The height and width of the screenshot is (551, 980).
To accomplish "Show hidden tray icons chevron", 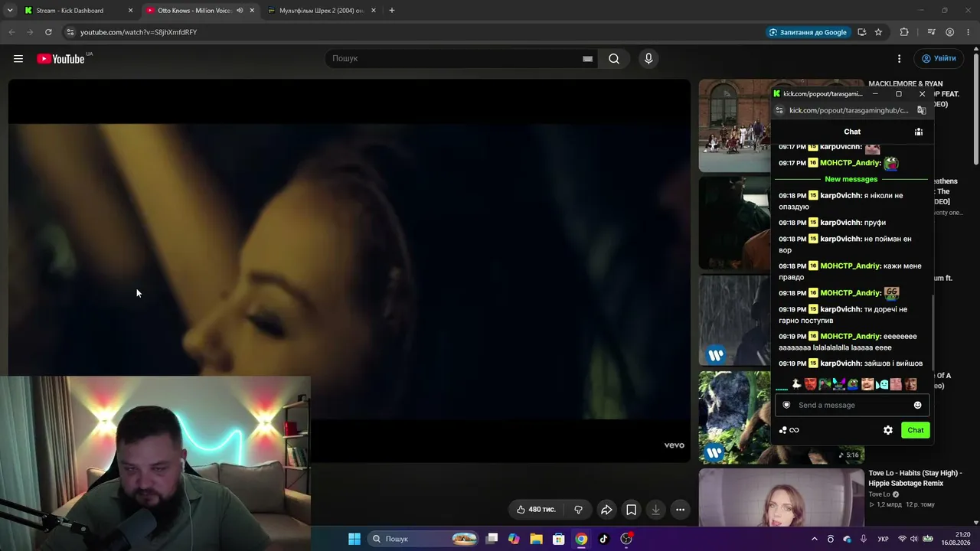I will click(x=814, y=539).
